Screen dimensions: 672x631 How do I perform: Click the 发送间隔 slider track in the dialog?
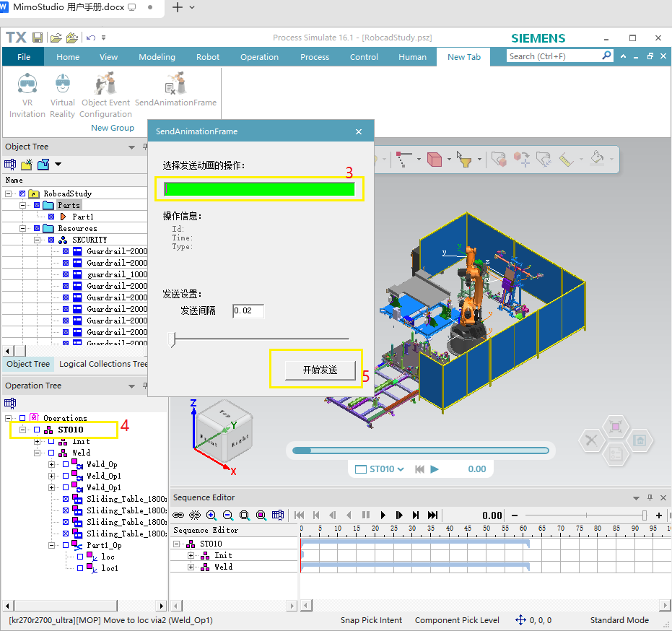click(x=260, y=338)
